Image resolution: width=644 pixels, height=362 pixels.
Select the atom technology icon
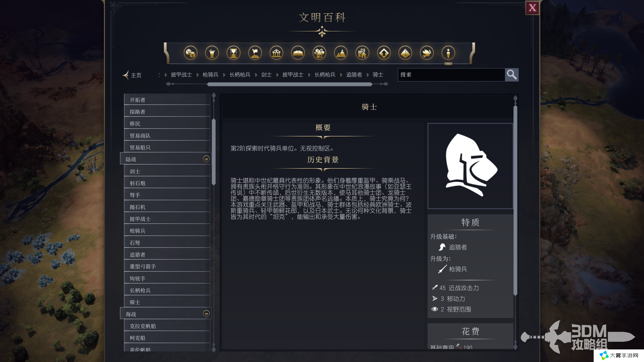[319, 53]
